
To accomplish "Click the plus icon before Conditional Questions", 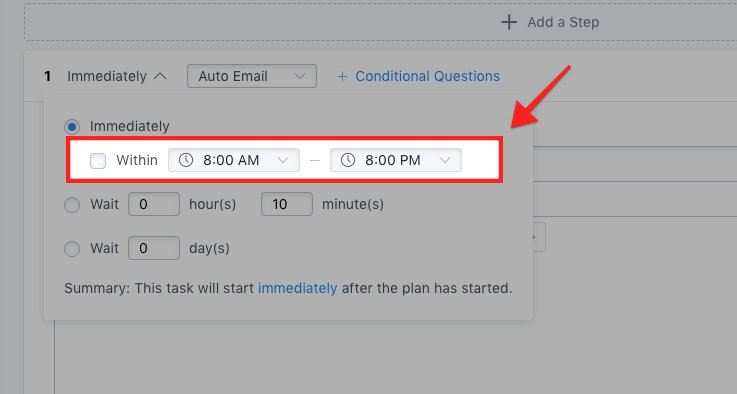I will pos(342,77).
